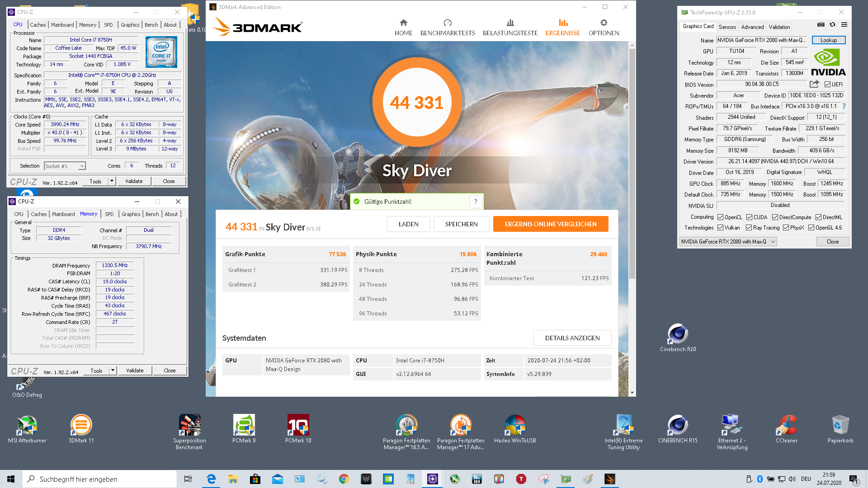The width and height of the screenshot is (868, 488).
Task: Toggle the DirectCompute checkbox
Action: click(x=775, y=217)
